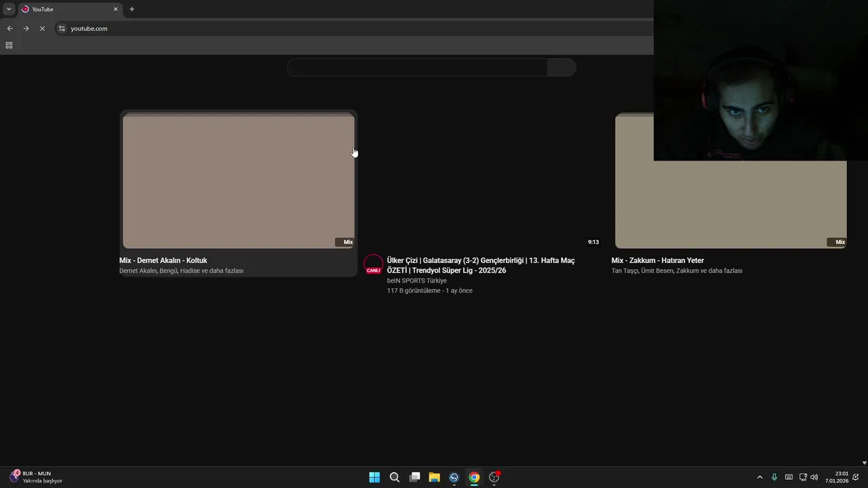Image resolution: width=868 pixels, height=488 pixels.
Task: Open 'Mix - Zakkum - Hatıran Yeter' title
Action: (658, 260)
